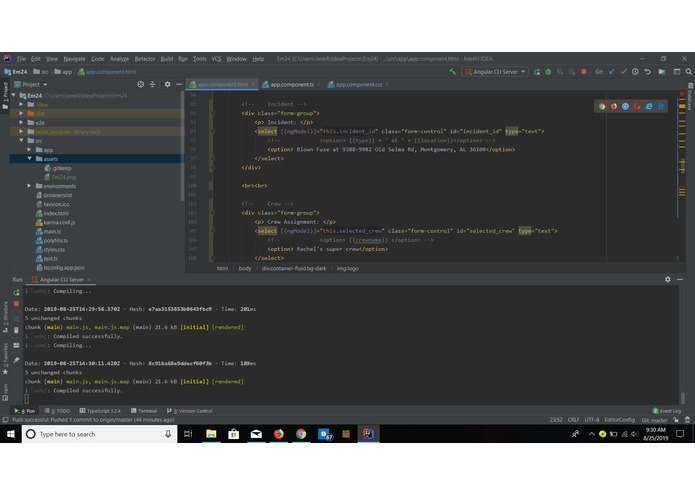Open the Project Structure icon in the toolbar
The height and width of the screenshot is (494, 695).
pos(662,72)
